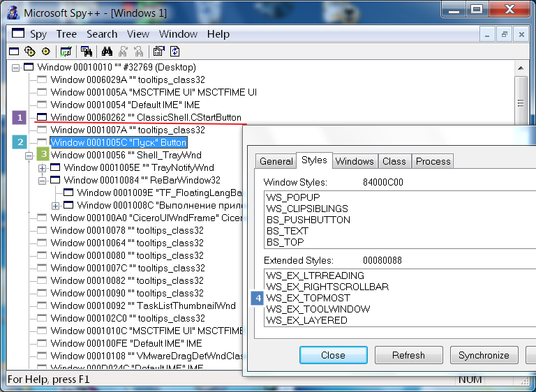
Task: Select Window 00010064 tooltips_class32 row
Action: click(127, 243)
